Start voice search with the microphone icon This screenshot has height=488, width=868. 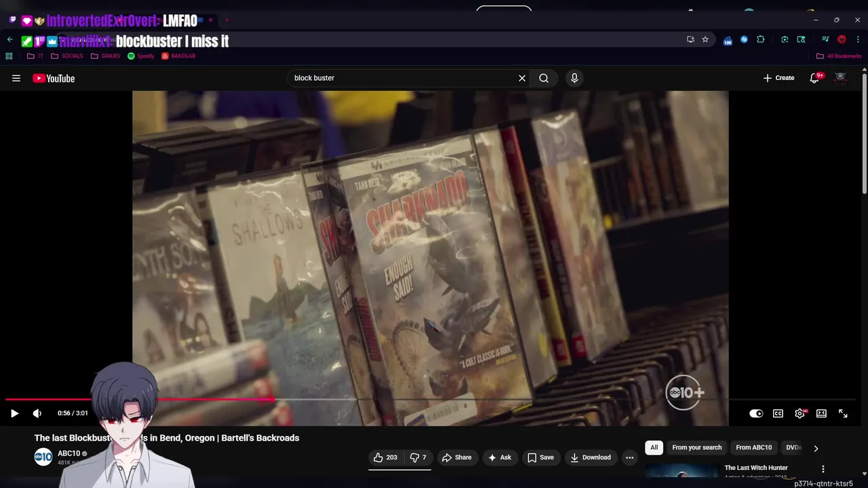pos(574,78)
